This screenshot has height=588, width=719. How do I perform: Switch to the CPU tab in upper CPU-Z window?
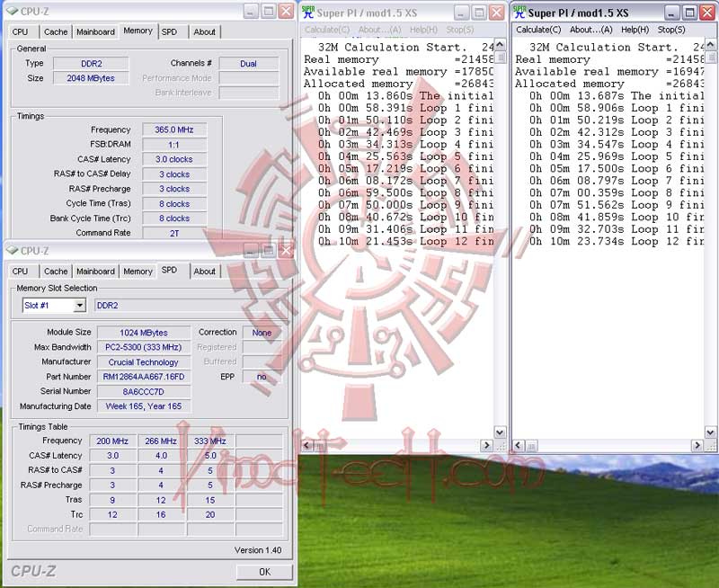pos(20,31)
